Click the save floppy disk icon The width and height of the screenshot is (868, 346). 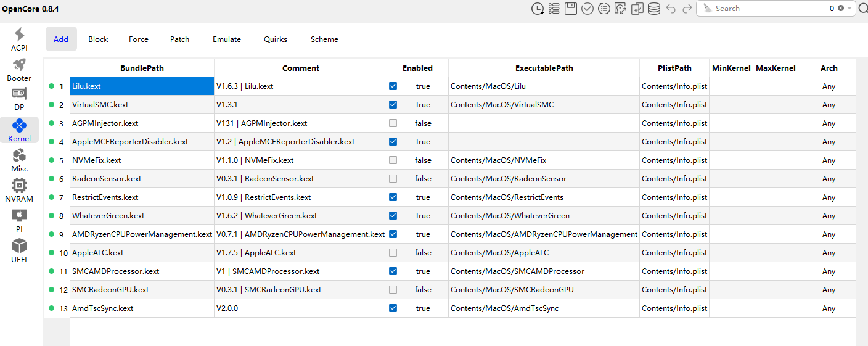pos(571,9)
